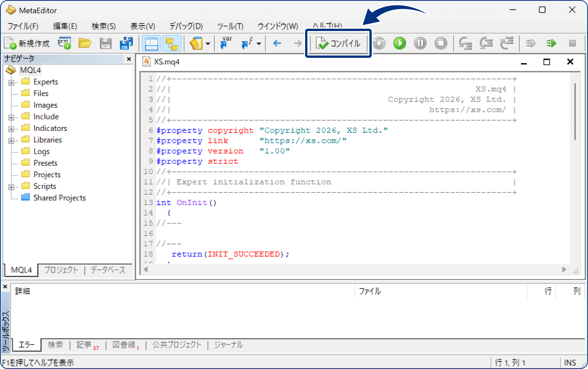
Task: Click the step into debugger icon
Action: click(465, 43)
